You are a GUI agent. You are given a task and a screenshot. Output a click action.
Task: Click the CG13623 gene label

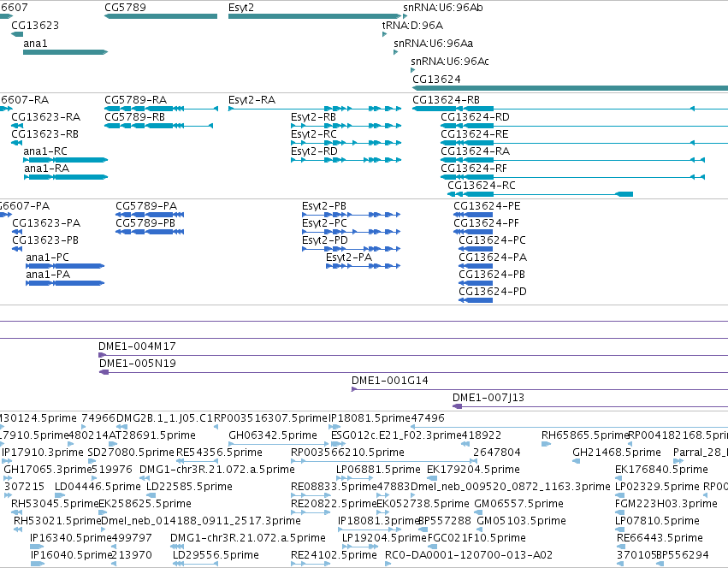[x=35, y=26]
